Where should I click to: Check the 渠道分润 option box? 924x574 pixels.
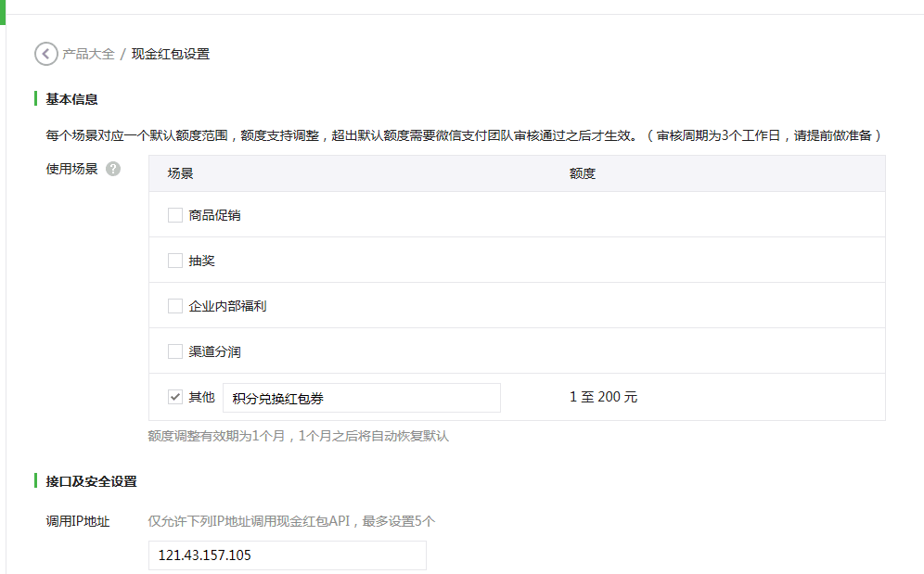(175, 351)
